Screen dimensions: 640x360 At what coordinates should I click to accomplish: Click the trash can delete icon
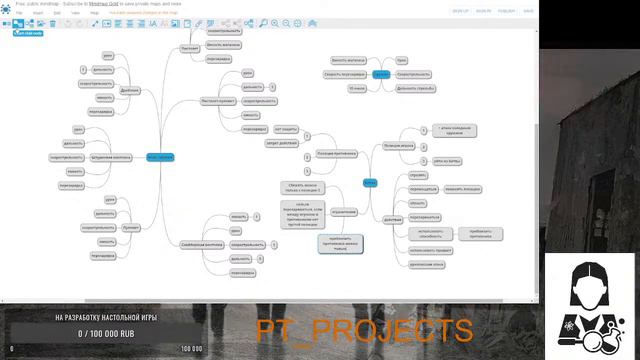click(x=53, y=24)
